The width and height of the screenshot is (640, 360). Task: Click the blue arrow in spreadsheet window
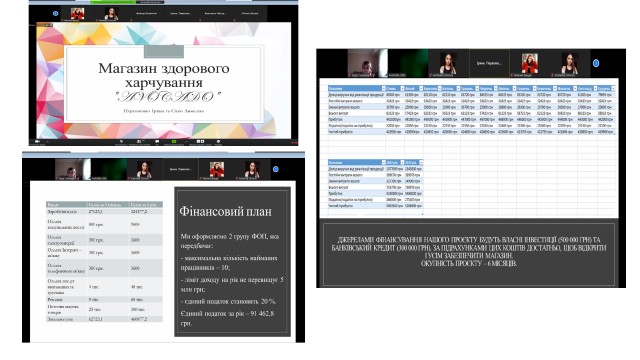596,63
